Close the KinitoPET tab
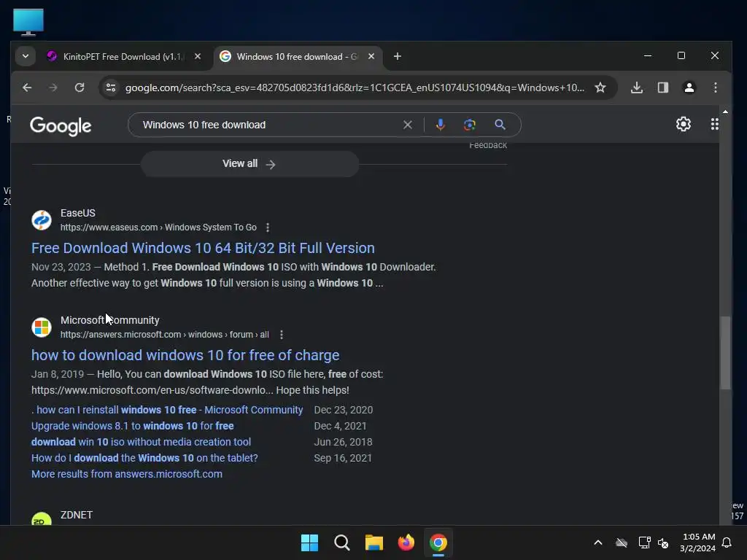747x560 pixels. tap(198, 56)
